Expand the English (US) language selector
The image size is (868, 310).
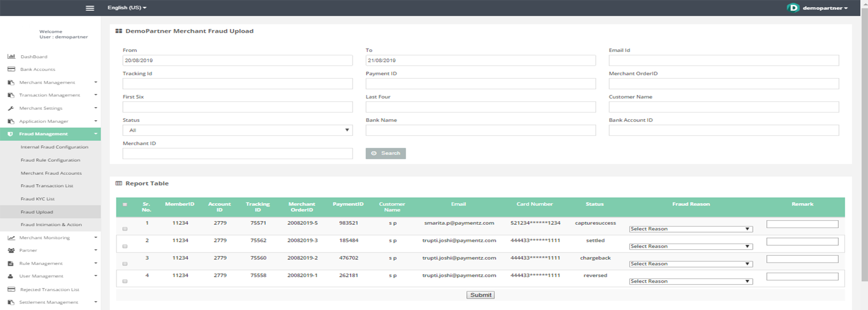tap(127, 8)
